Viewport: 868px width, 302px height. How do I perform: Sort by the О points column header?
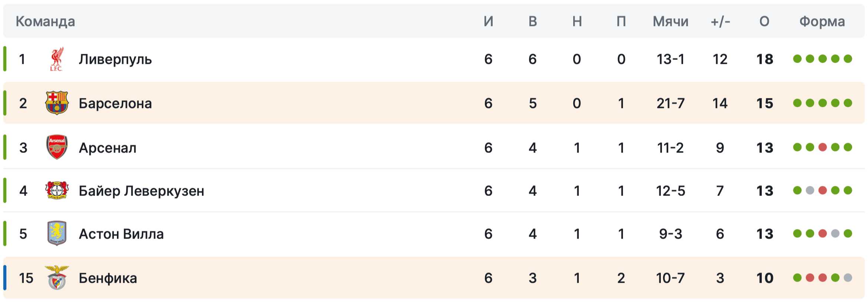764,22
